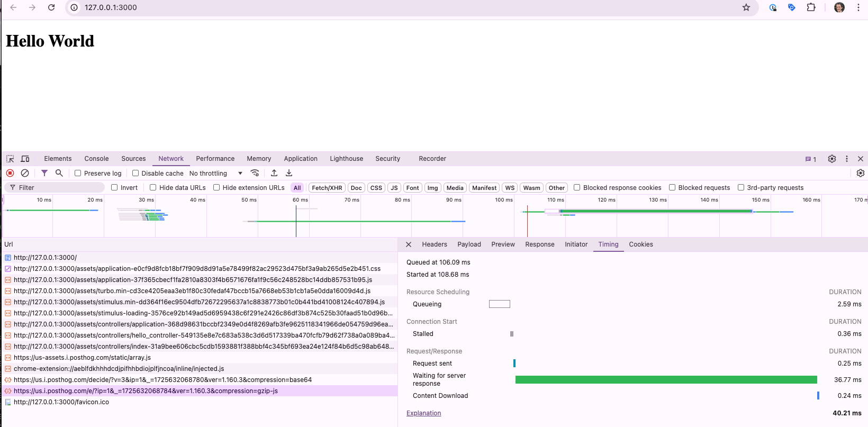Open the Response tab of request

coord(540,244)
